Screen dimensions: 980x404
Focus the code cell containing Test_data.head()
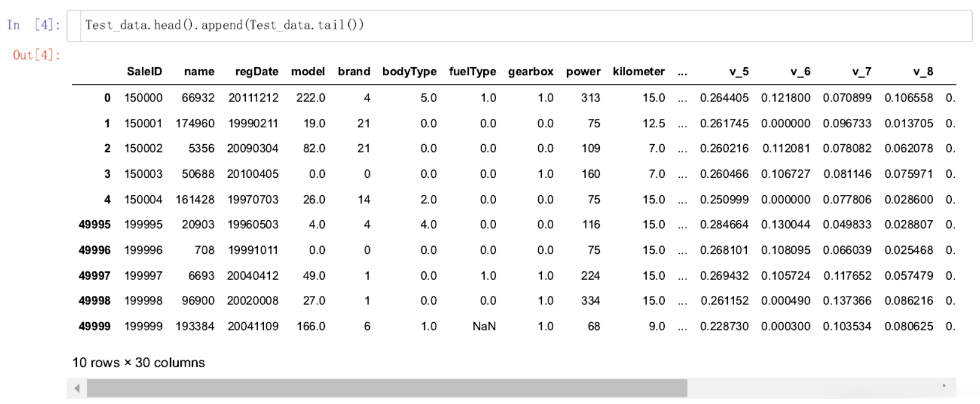(518, 25)
